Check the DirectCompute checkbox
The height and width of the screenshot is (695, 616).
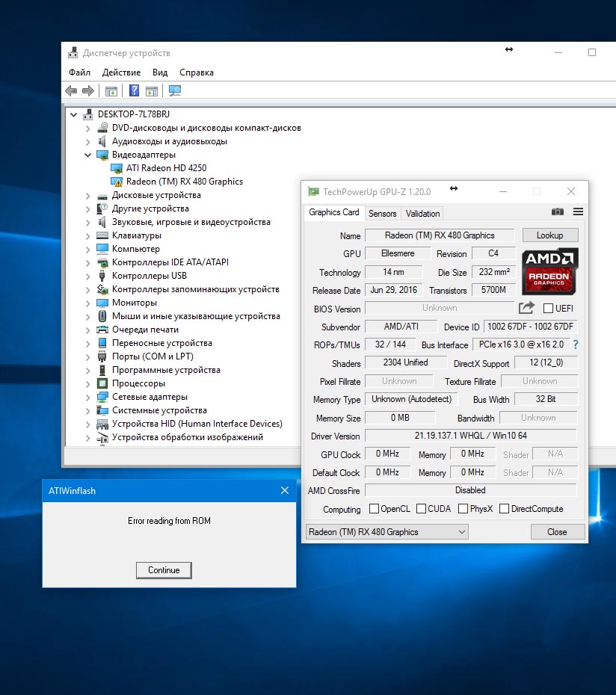coord(504,509)
